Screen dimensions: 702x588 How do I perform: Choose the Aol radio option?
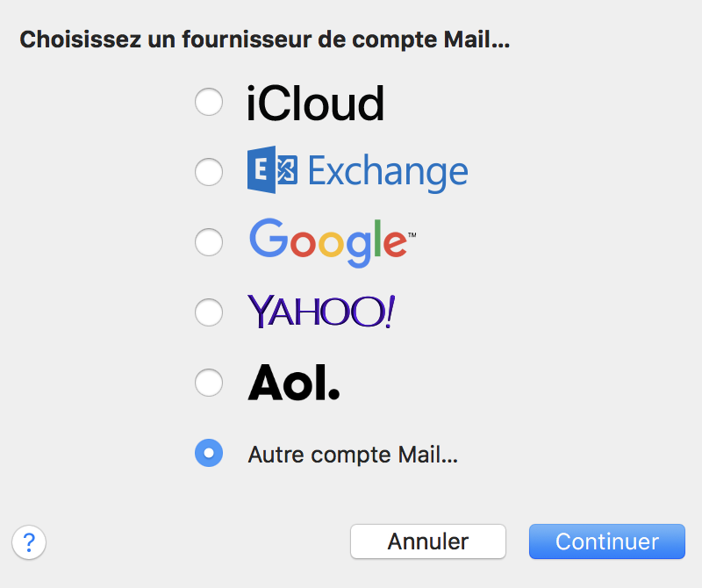click(x=208, y=382)
